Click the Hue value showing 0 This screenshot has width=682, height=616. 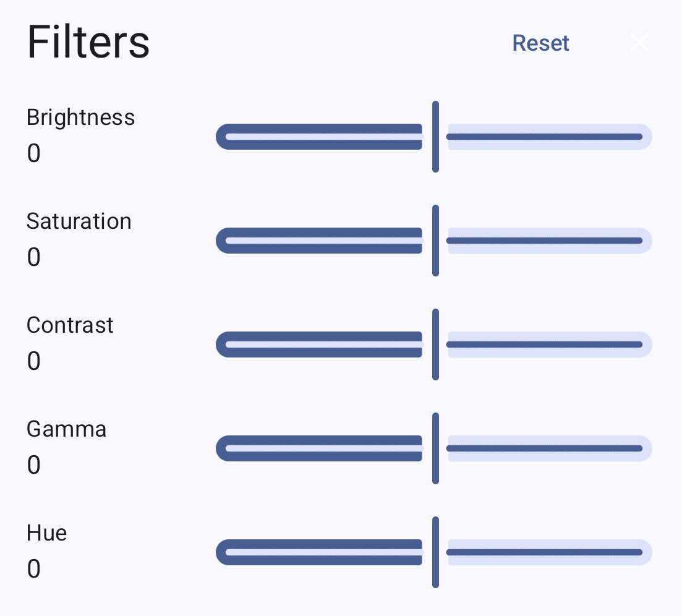pos(33,568)
